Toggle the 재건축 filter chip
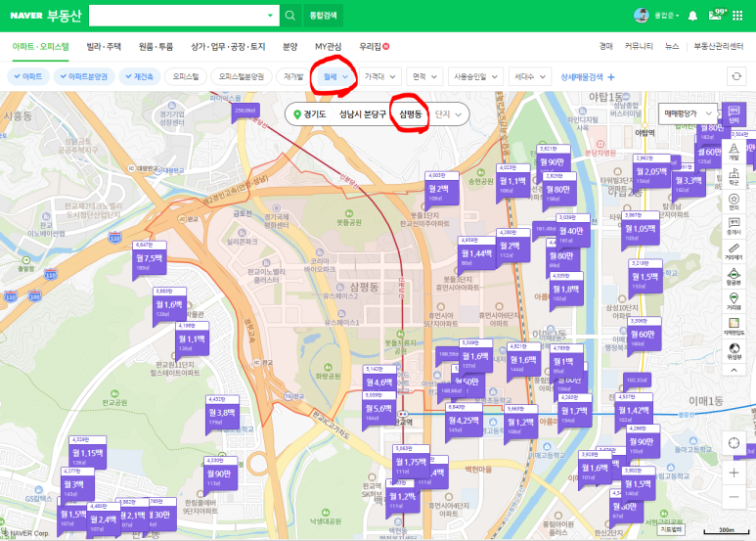This screenshot has height=541, width=756. tap(139, 76)
